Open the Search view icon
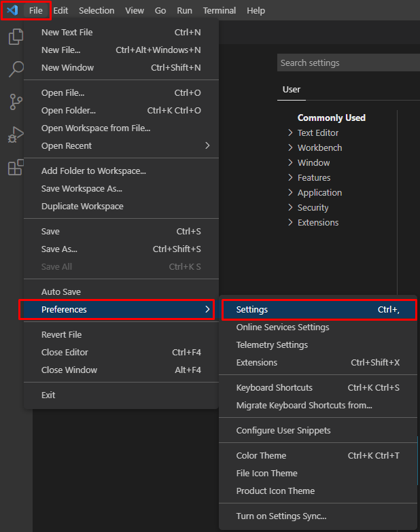Image resolution: width=420 pixels, height=532 pixels. 16,69
